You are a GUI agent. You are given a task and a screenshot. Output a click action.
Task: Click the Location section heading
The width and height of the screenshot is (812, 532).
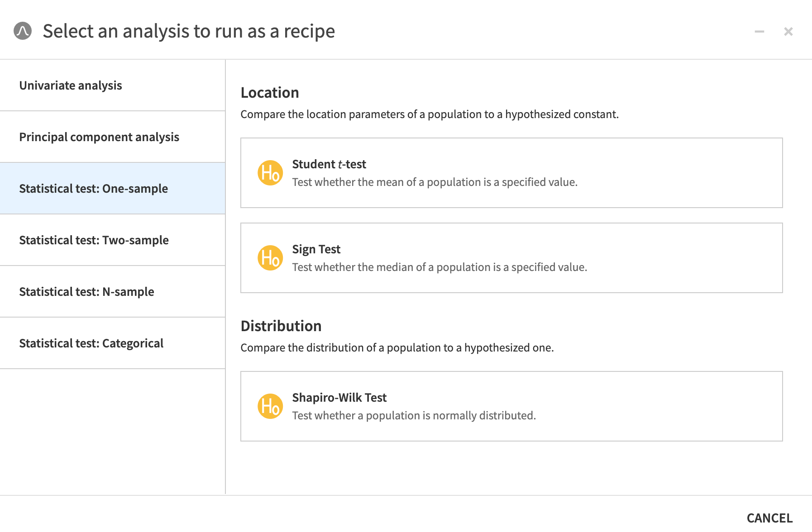coord(270,92)
